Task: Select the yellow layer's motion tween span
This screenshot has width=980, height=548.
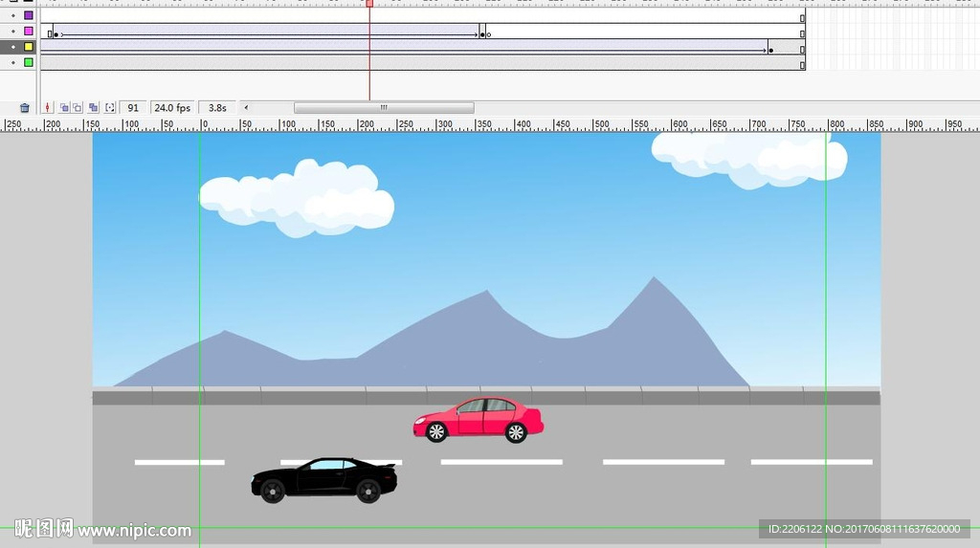Action: 404,47
